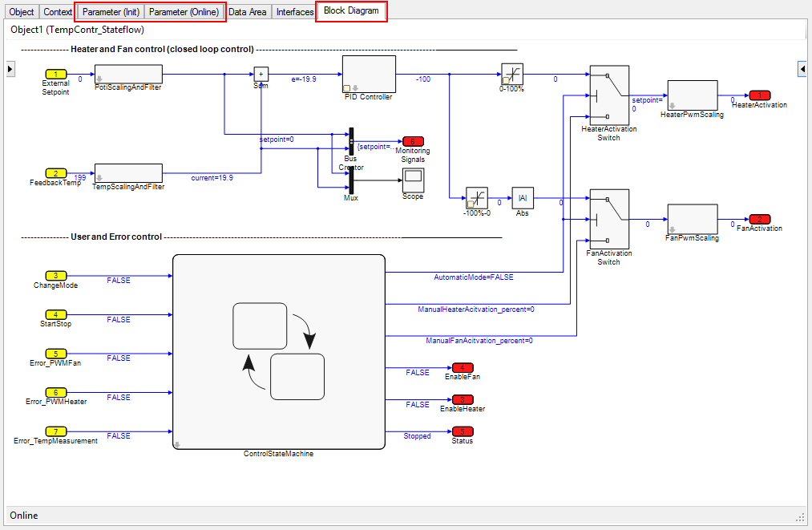Open the Interfaces tab
The width and height of the screenshot is (812, 530).
pos(295,11)
